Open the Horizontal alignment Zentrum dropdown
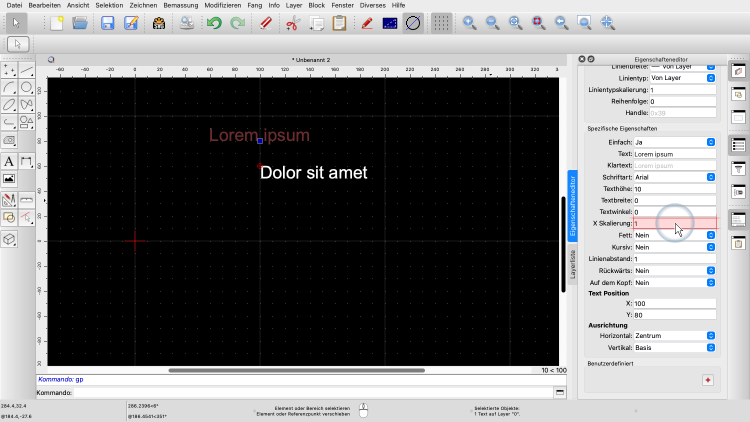 click(675, 336)
